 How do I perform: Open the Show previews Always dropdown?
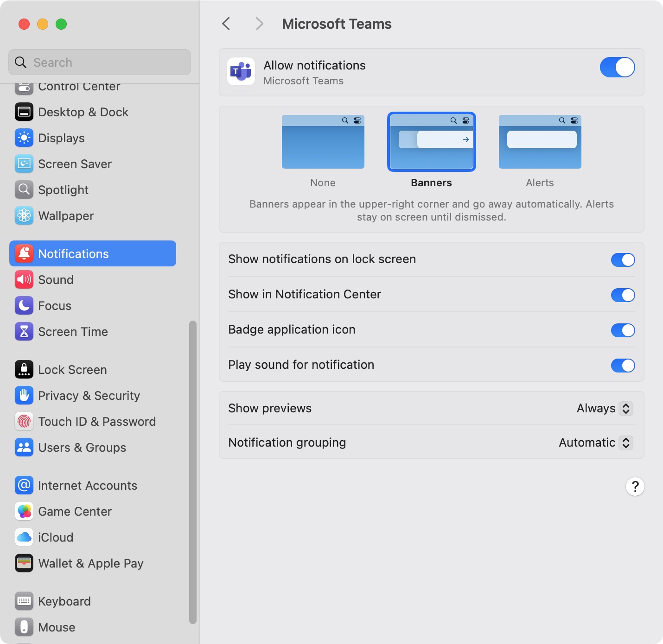(605, 408)
